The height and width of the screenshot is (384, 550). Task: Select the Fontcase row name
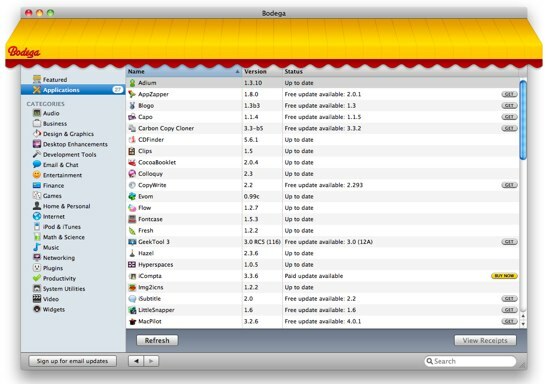pyautogui.click(x=150, y=219)
